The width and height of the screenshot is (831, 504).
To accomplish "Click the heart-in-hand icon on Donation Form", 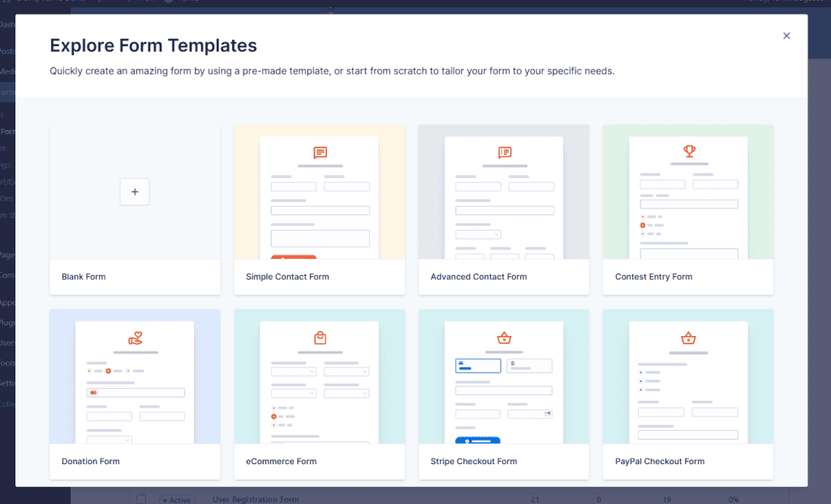I will [136, 338].
